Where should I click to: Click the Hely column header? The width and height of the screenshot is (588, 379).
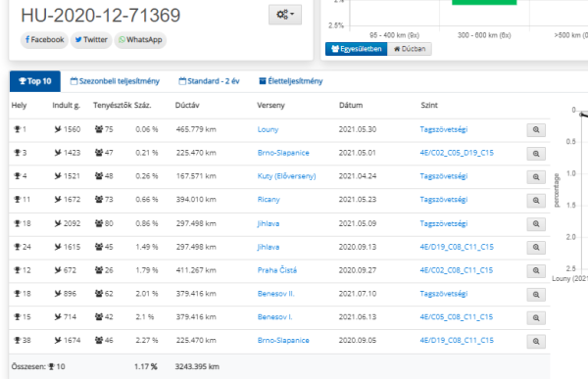20,106
